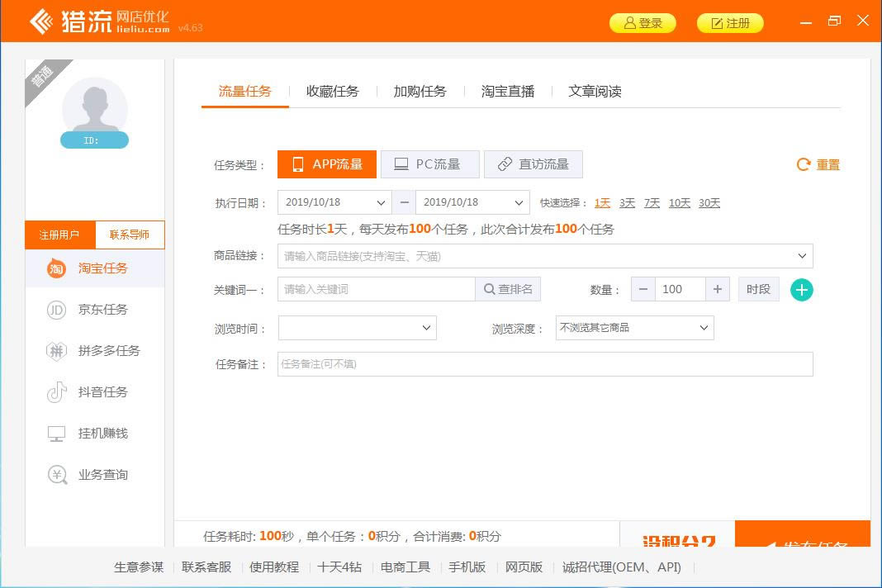Click the 重置 refresh icon
The width and height of the screenshot is (882, 588).
(804, 164)
